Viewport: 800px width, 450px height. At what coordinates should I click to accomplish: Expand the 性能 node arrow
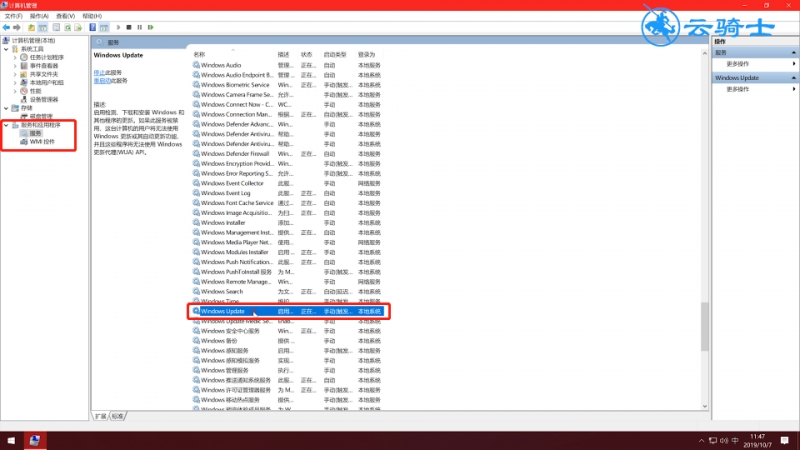coord(15,91)
